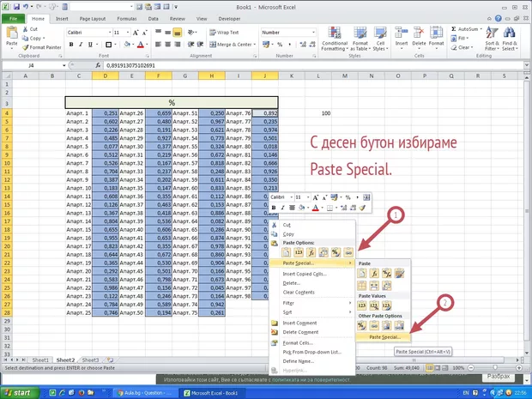Click the Center alignment icon in ribbon
Screen dimensions: 532x399
[x=167, y=45]
